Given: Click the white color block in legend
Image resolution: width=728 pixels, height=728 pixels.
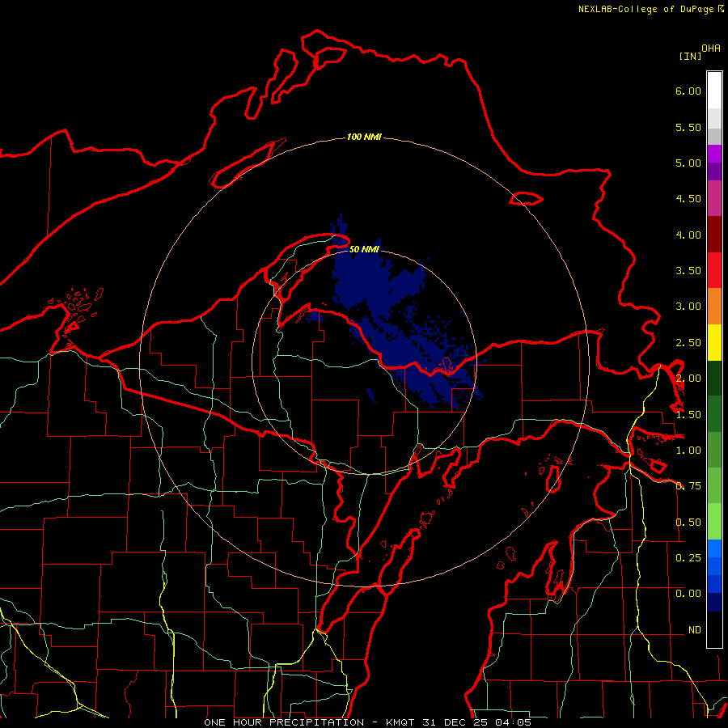Looking at the screenshot, I should click(x=714, y=90).
